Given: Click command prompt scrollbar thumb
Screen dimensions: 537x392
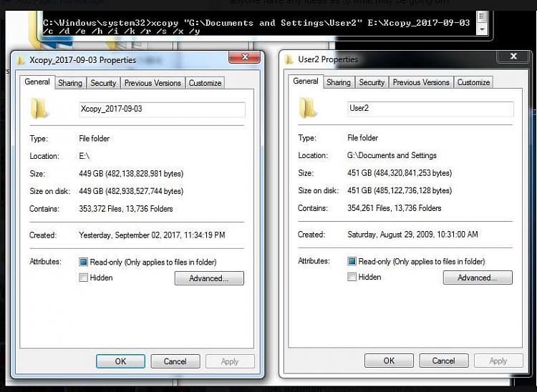Looking at the screenshot, I should (482, 16).
